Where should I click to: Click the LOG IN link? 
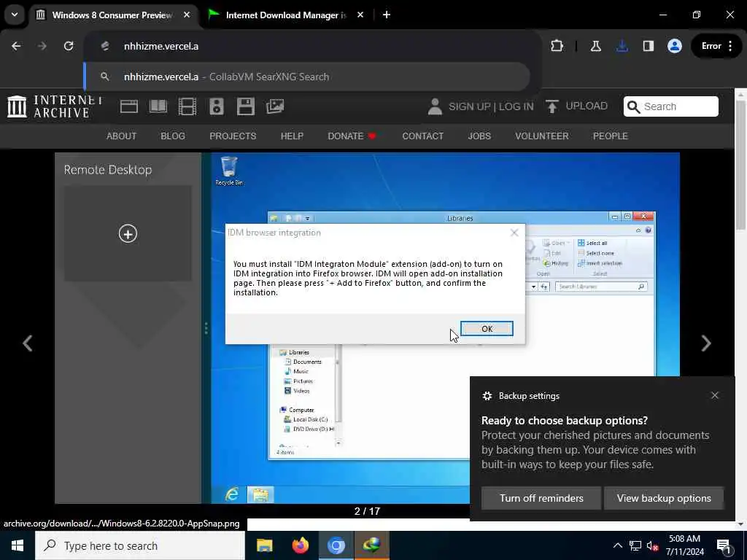point(516,106)
